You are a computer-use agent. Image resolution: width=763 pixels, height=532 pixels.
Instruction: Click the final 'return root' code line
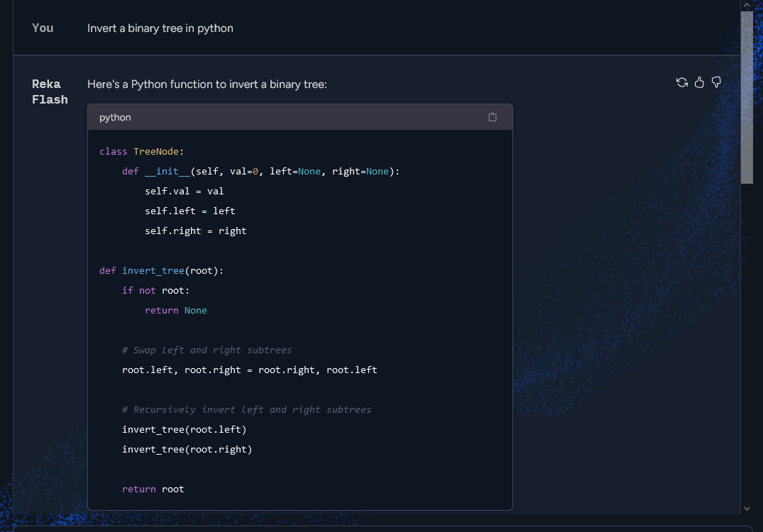click(x=153, y=489)
